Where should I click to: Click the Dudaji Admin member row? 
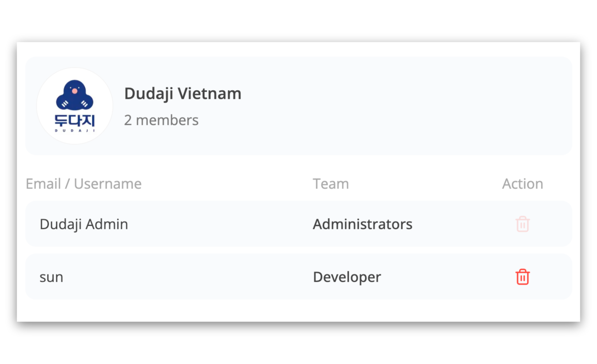click(x=298, y=224)
